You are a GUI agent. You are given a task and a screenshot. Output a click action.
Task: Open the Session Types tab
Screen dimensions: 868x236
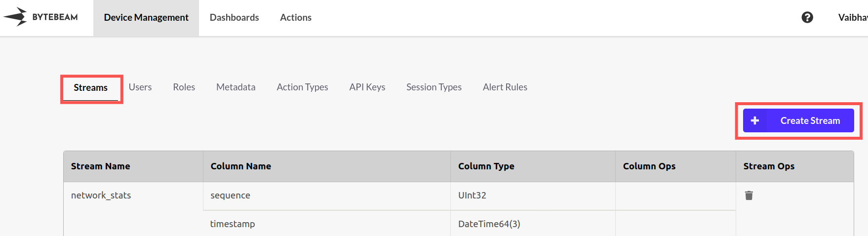pyautogui.click(x=434, y=87)
